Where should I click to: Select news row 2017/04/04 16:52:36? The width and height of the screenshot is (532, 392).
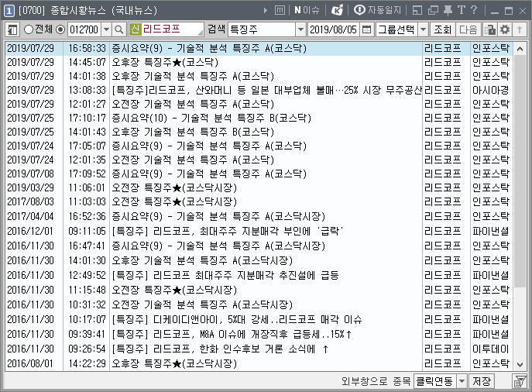coord(259,217)
